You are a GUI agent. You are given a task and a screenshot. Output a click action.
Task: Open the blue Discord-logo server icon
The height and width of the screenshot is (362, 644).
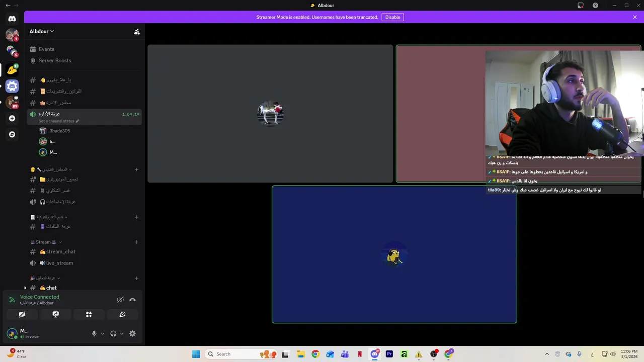[x=12, y=86]
